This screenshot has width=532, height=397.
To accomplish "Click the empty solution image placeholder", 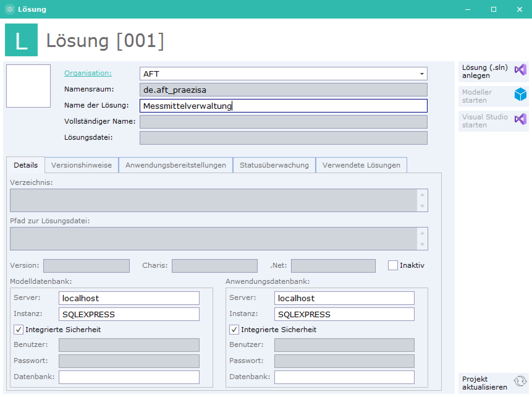I will 28,86.
